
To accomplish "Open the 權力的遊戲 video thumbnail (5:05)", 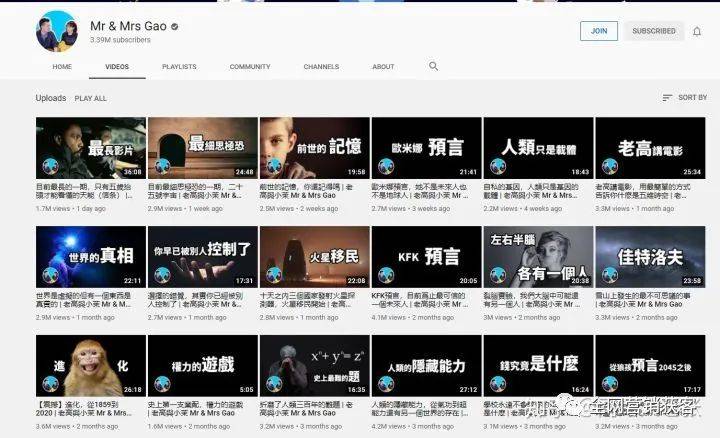I will pyautogui.click(x=202, y=365).
